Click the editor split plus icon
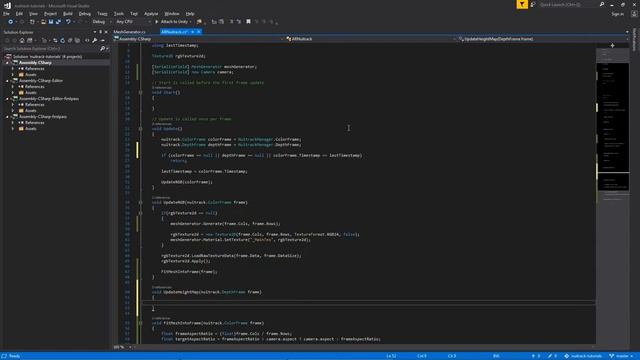The width and height of the screenshot is (640, 360). [x=612, y=46]
